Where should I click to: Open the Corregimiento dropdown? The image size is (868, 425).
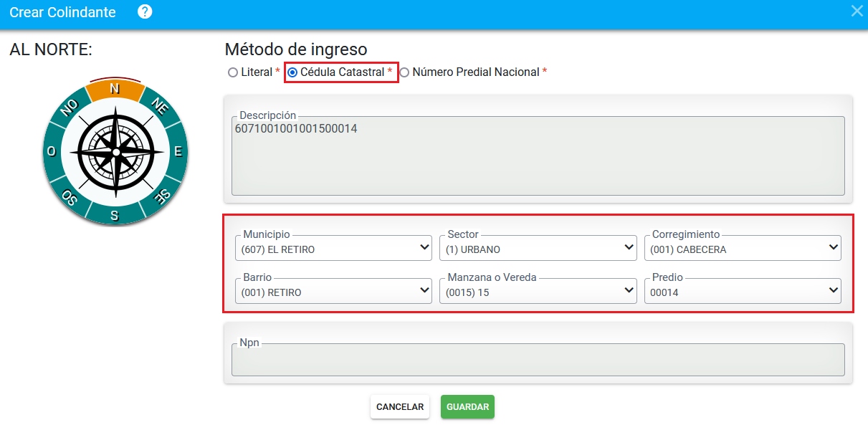[743, 248]
